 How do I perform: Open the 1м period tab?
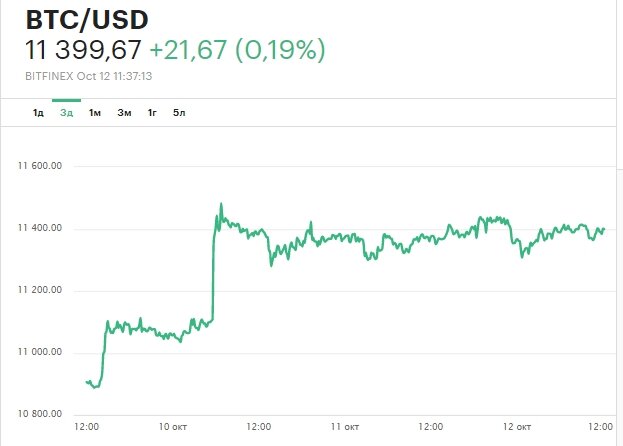tap(95, 112)
